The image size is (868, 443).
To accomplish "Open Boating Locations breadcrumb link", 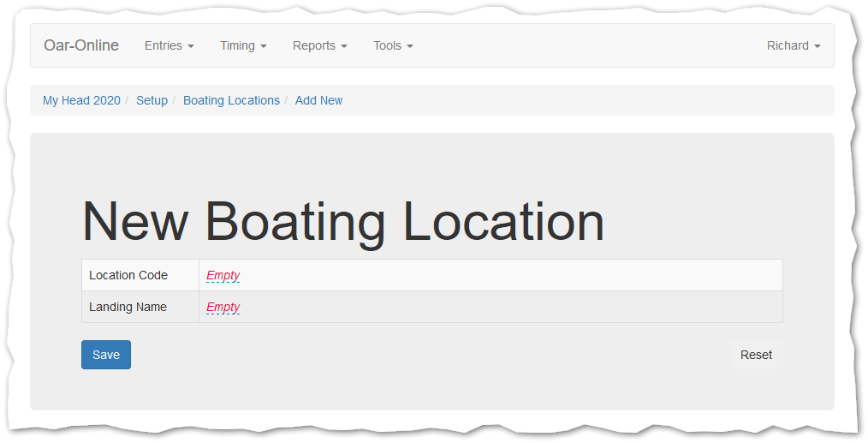I will (x=231, y=100).
